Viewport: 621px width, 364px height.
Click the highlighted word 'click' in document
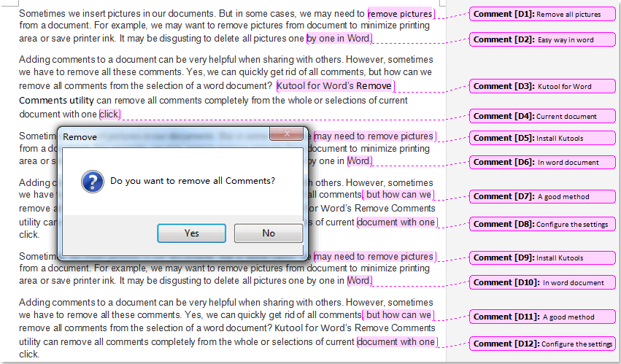[109, 114]
